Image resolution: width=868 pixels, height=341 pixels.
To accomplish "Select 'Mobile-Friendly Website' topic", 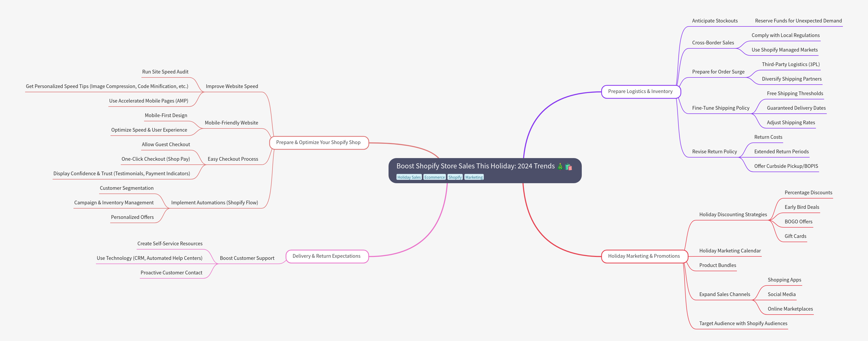I will [x=232, y=123].
